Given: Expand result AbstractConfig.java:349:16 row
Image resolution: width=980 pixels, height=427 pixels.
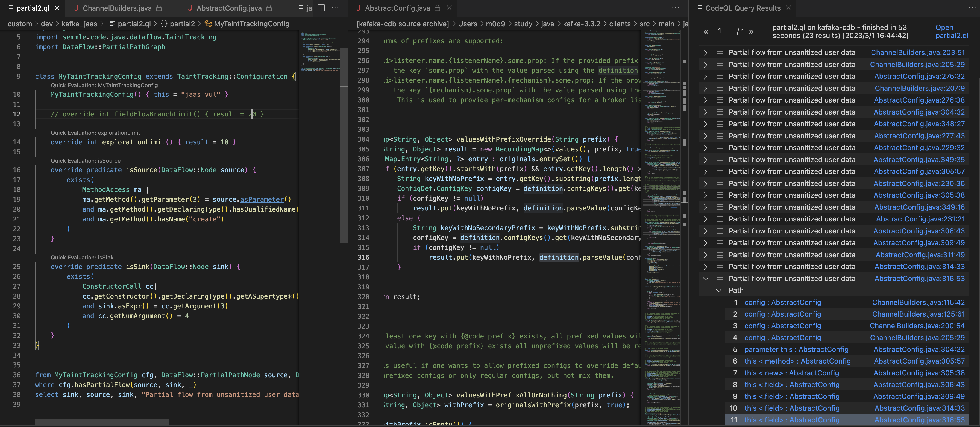Looking at the screenshot, I should coord(705,207).
